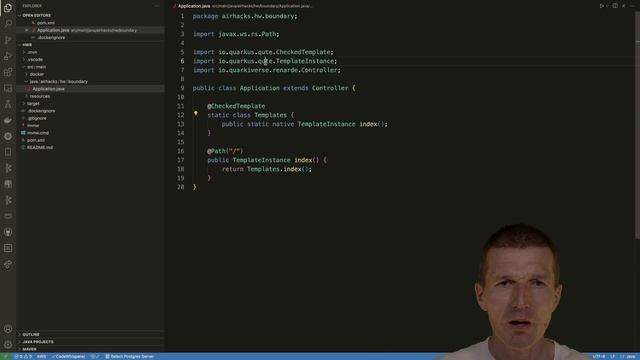Open the Explorer view in the activity bar
640x360 pixels.
(8, 7)
